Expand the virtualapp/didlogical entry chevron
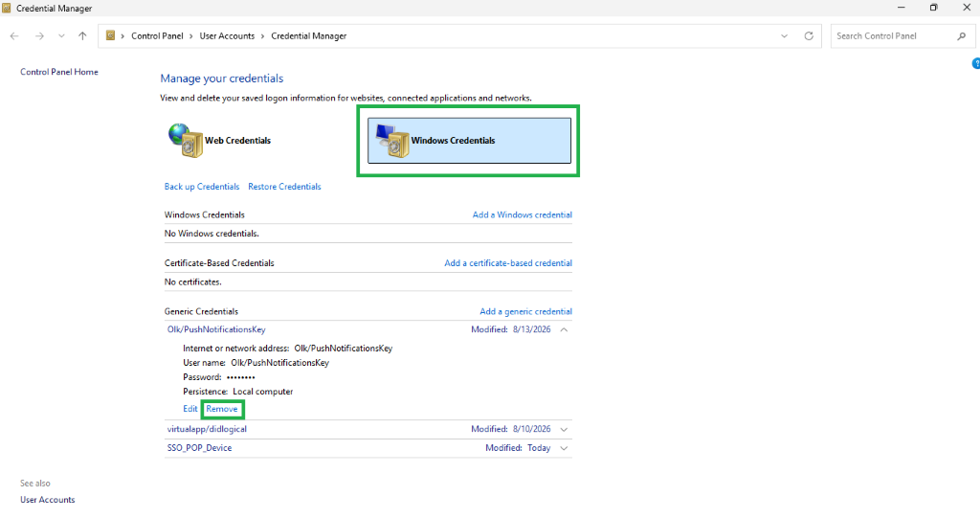Viewport: 980px width, 518px height. click(564, 429)
